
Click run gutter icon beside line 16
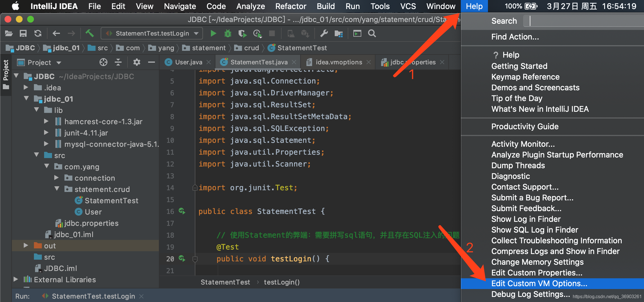click(x=182, y=211)
